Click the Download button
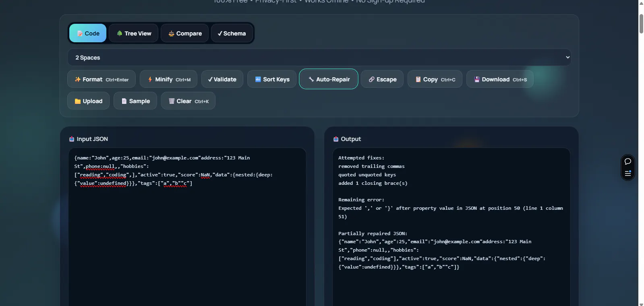Viewport: 644px width, 306px height. 500,79
